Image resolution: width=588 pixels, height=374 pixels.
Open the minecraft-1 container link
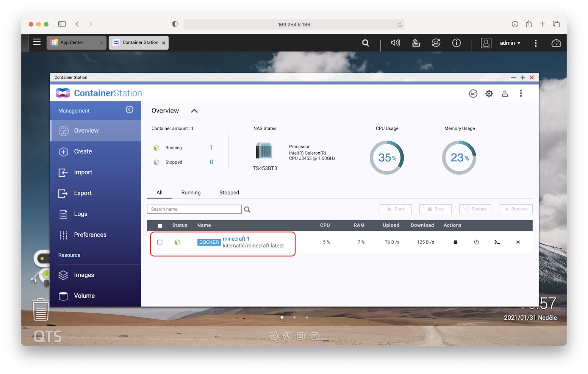[x=236, y=239]
